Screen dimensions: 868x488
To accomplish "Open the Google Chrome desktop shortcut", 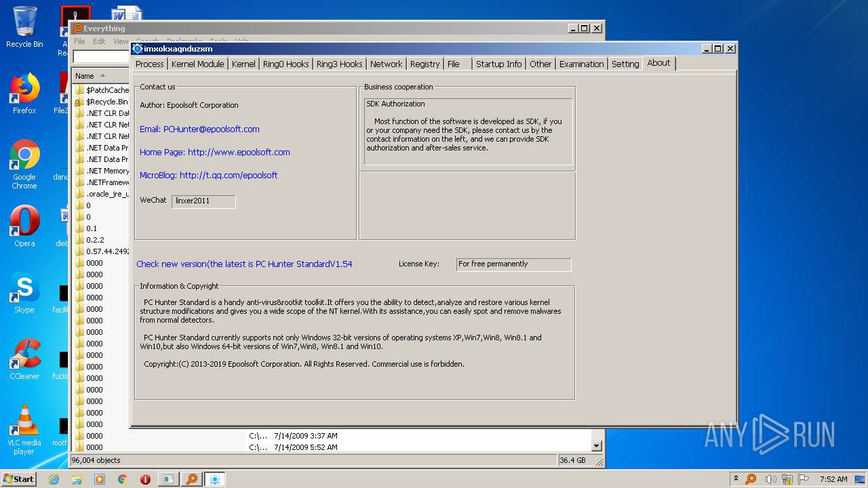I will [24, 165].
